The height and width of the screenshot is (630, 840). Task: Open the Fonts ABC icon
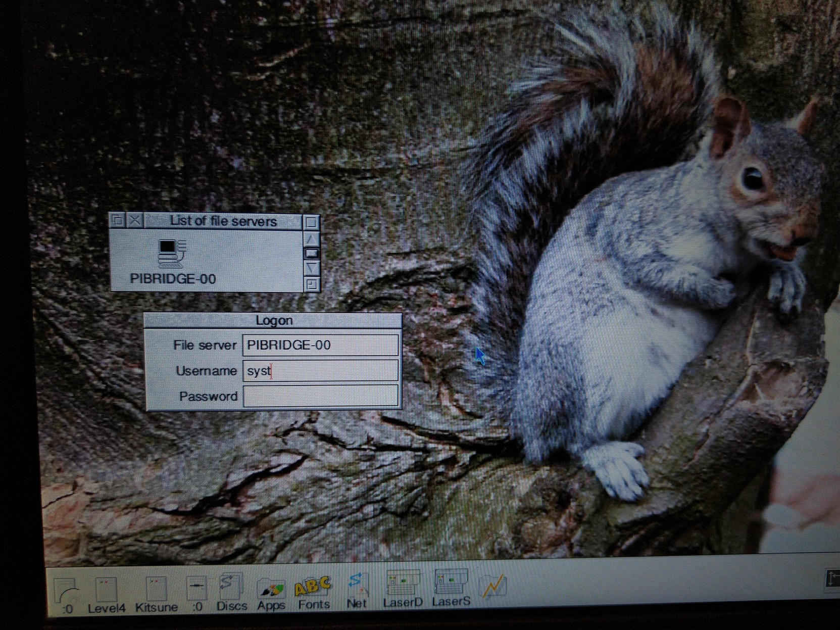(313, 587)
